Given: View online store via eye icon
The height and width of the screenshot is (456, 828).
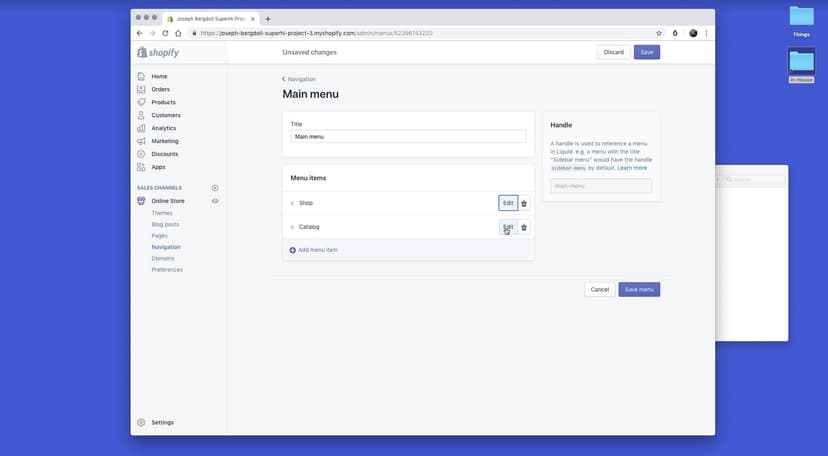Looking at the screenshot, I should tap(215, 201).
